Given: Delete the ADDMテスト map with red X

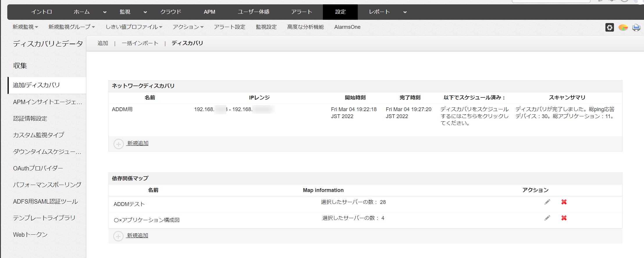Looking at the screenshot, I should click(x=564, y=202).
